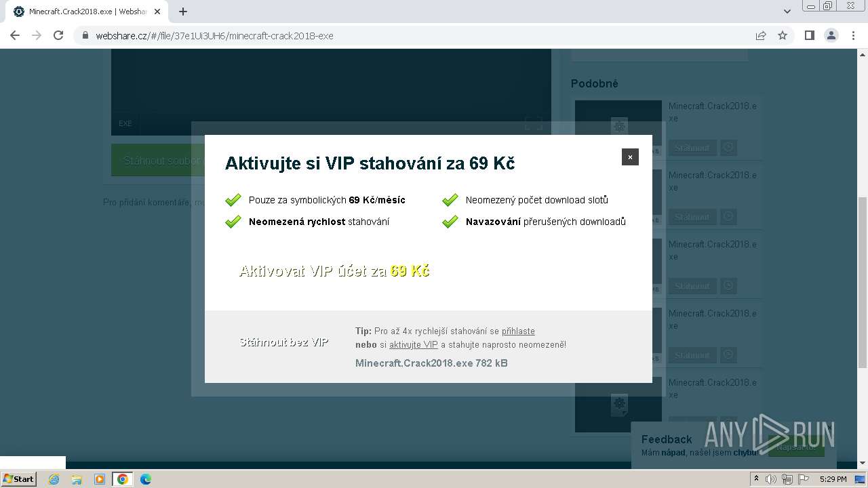The image size is (868, 488).
Task: Select the Minecraft.Crack2018.exe Webshare tab
Action: point(87,12)
